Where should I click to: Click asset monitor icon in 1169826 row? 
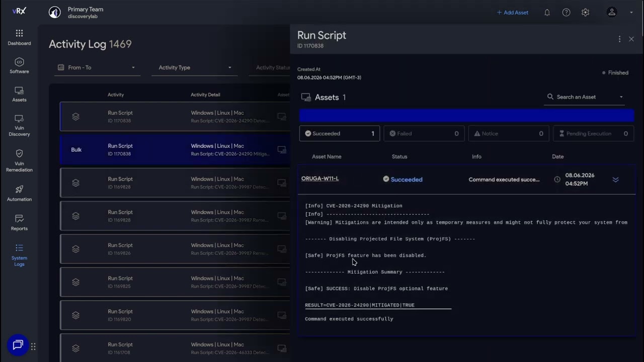(x=282, y=249)
